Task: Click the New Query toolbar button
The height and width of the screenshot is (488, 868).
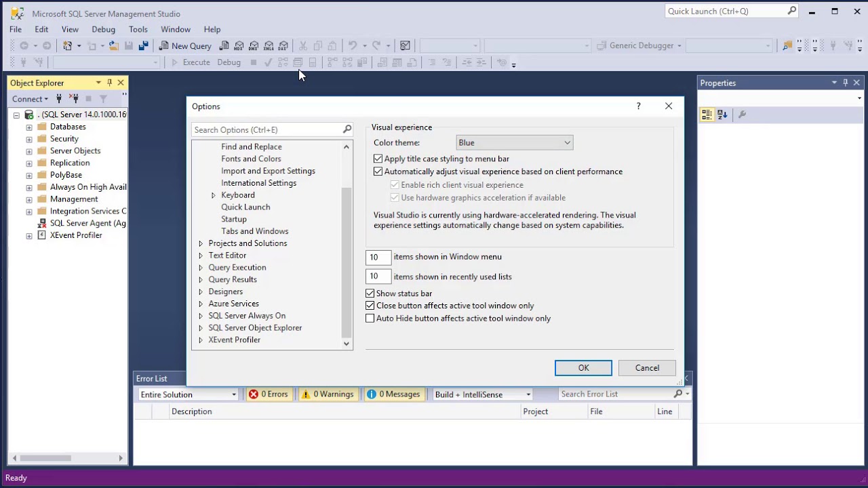Action: pyautogui.click(x=185, y=46)
